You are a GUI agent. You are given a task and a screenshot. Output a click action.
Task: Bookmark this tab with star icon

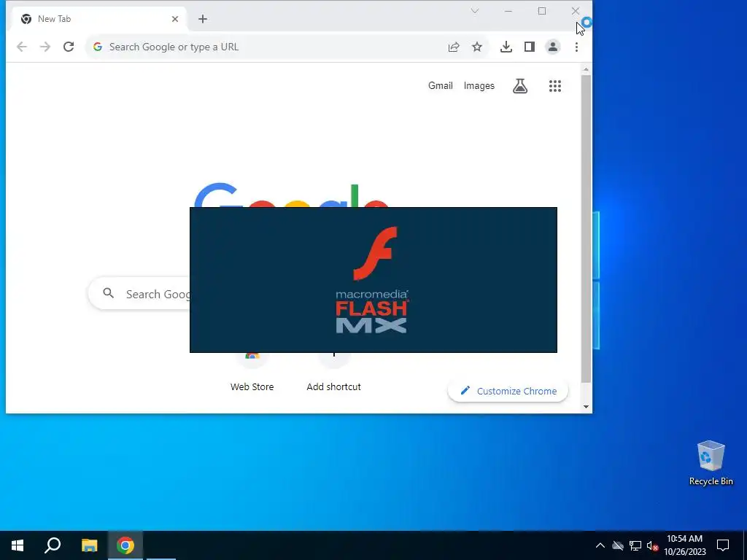(x=477, y=47)
